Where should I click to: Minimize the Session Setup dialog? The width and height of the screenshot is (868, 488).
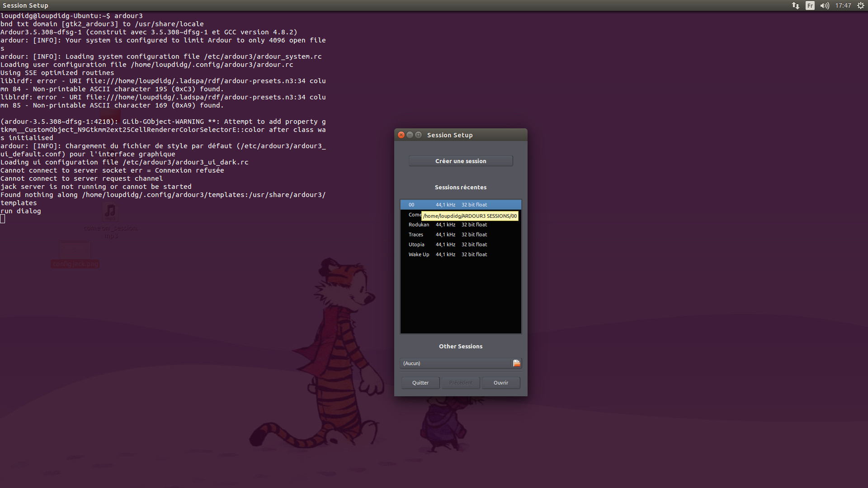410,135
